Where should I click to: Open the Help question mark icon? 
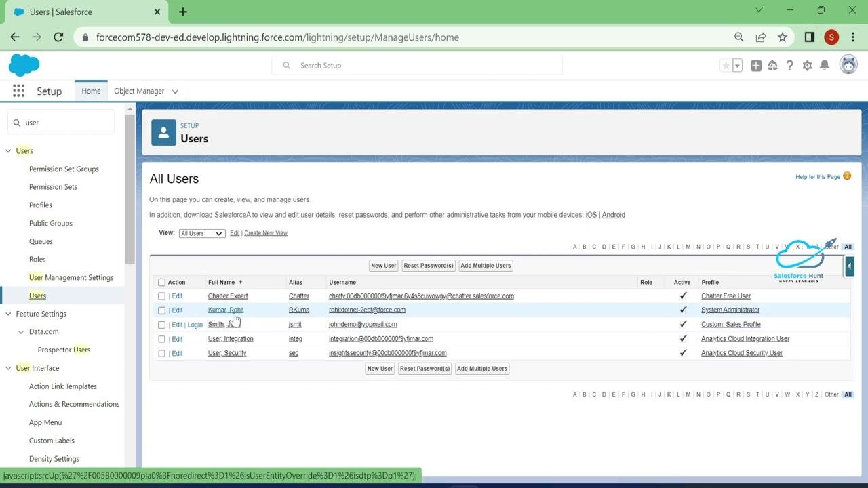(x=789, y=66)
